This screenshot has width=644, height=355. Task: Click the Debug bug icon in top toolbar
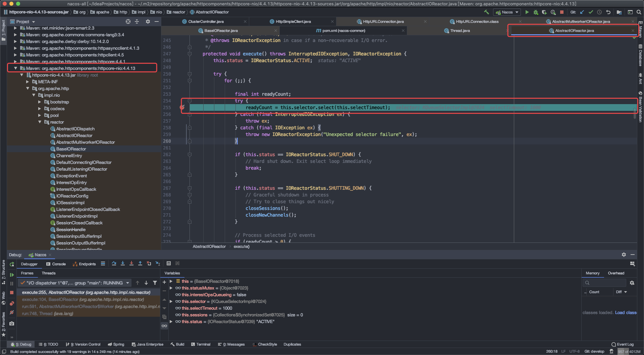tap(536, 12)
